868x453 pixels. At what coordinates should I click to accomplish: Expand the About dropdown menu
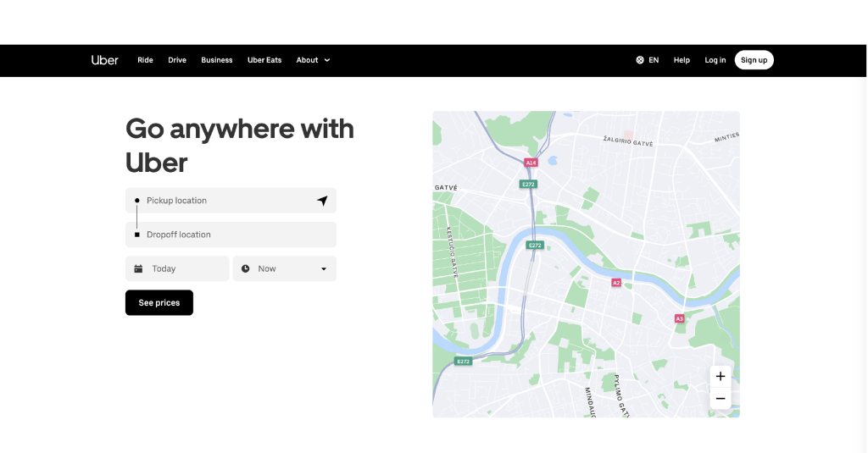pos(313,60)
